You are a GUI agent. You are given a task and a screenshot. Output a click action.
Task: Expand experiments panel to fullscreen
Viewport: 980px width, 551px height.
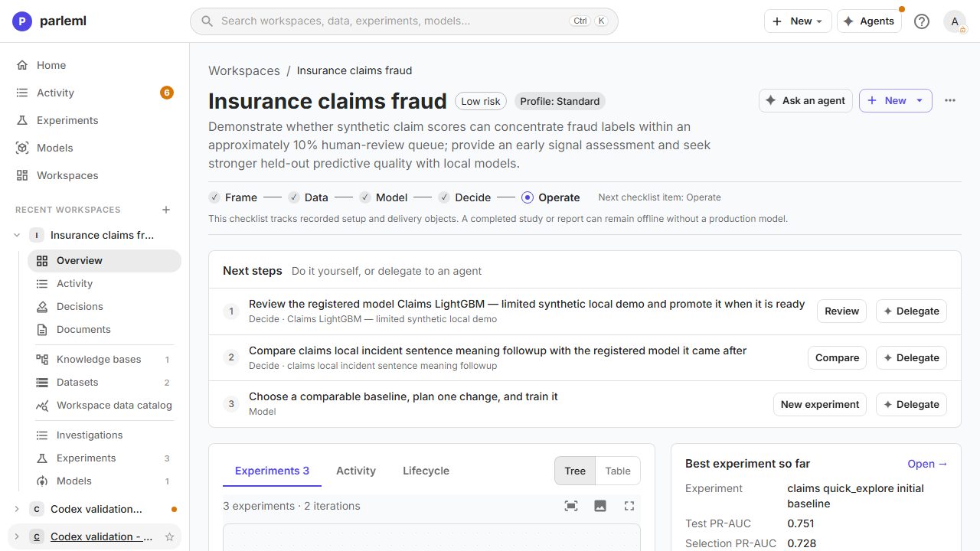coord(629,506)
